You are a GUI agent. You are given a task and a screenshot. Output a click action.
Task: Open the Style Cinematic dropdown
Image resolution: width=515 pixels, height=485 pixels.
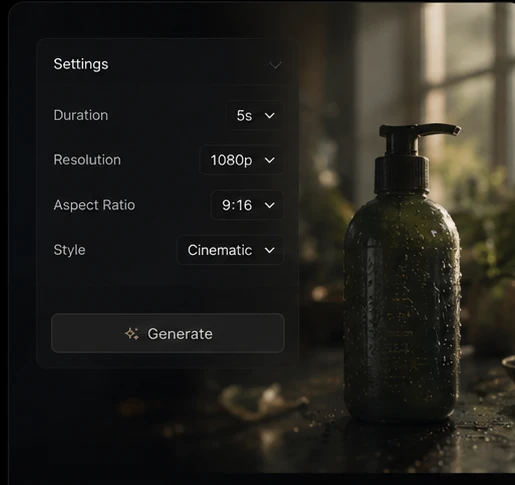(x=230, y=250)
